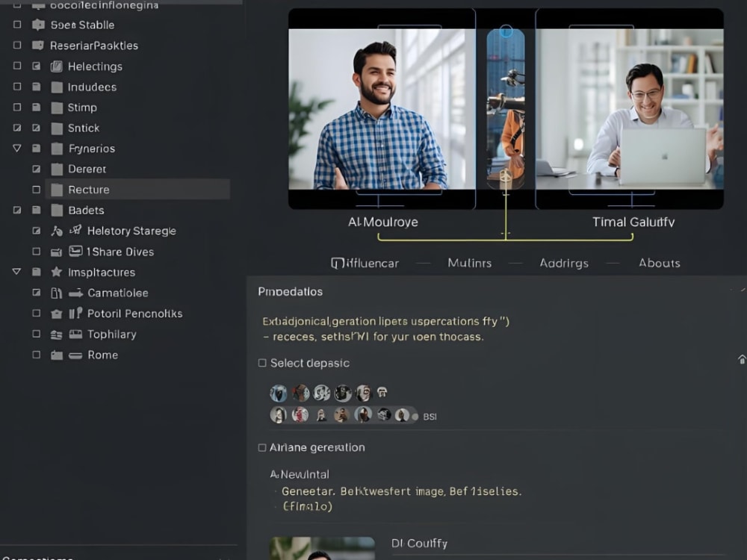The image size is (747, 560).
Task: Enable the Select depasic checkbox
Action: 262,363
